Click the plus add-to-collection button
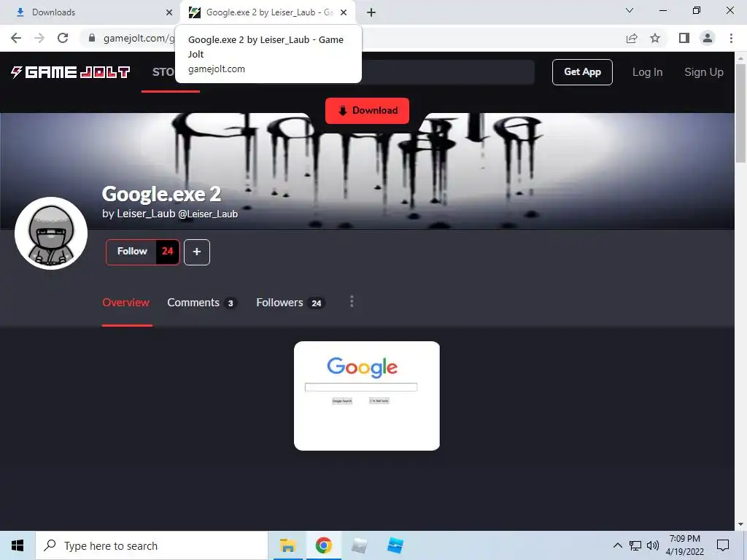The height and width of the screenshot is (560, 747). [x=197, y=252]
